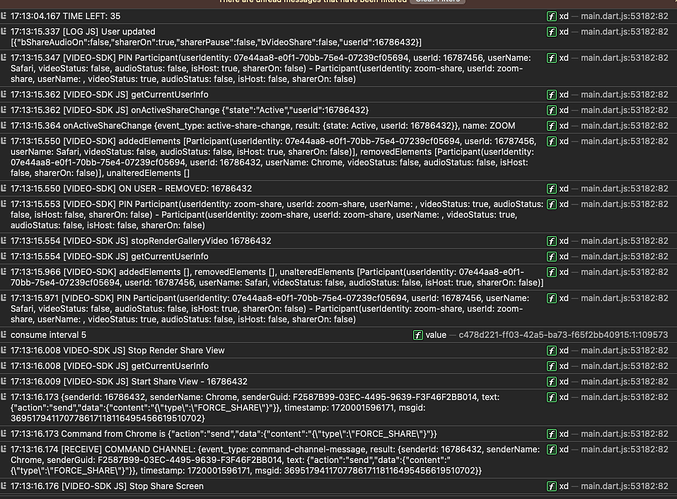Click log icon beside Command from Chrome entry
Viewport: 677px width, 499px height.
pos(3,434)
